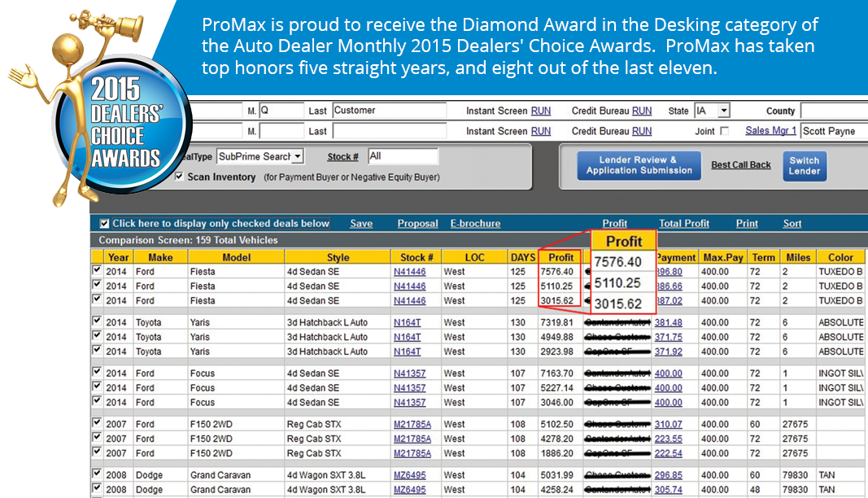Click the Switch Lender button
This screenshot has height=498, width=868.
(805, 166)
